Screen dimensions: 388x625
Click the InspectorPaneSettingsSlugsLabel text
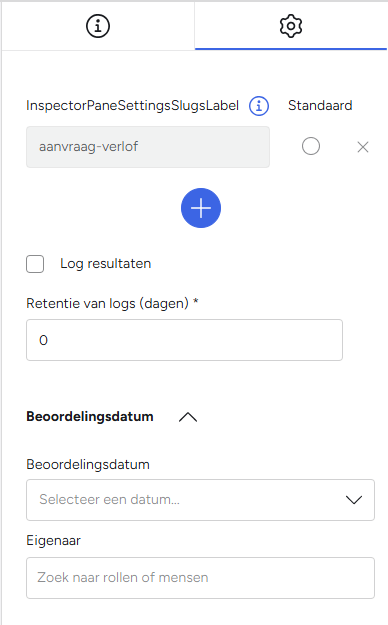132,106
